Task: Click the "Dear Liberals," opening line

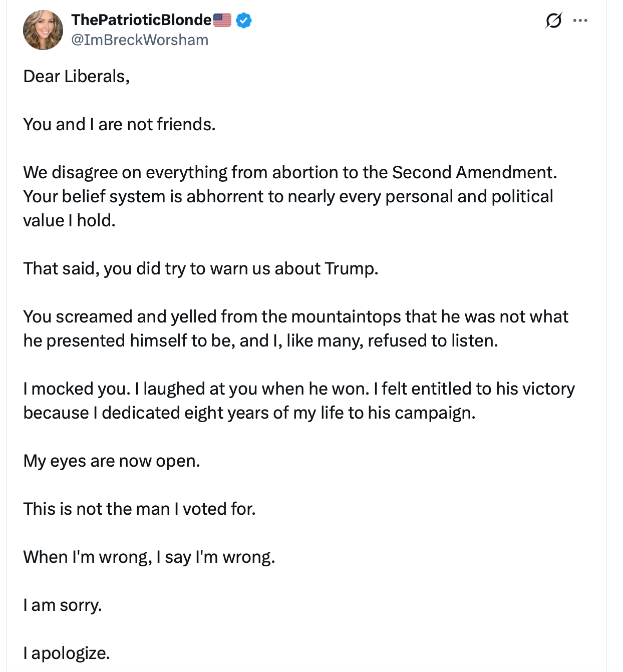Action: [x=77, y=77]
